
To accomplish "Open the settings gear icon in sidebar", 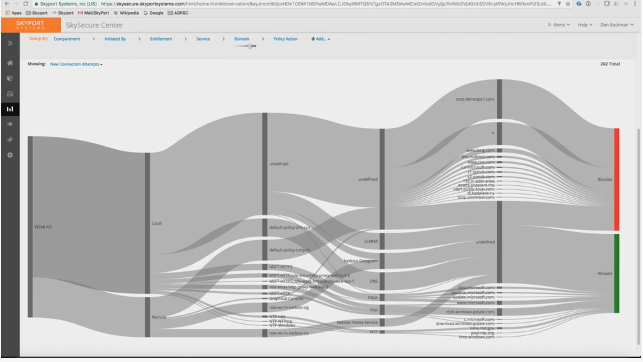I will click(10, 155).
